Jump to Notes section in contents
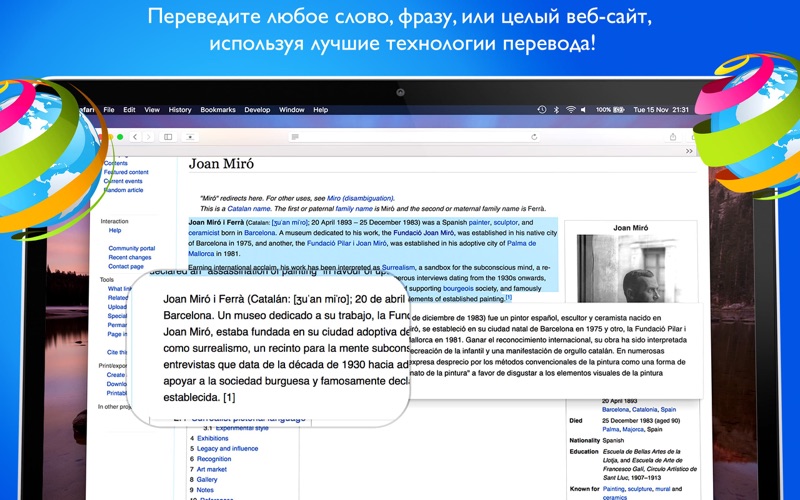Screen dimensions: 800x500 [x=205, y=490]
